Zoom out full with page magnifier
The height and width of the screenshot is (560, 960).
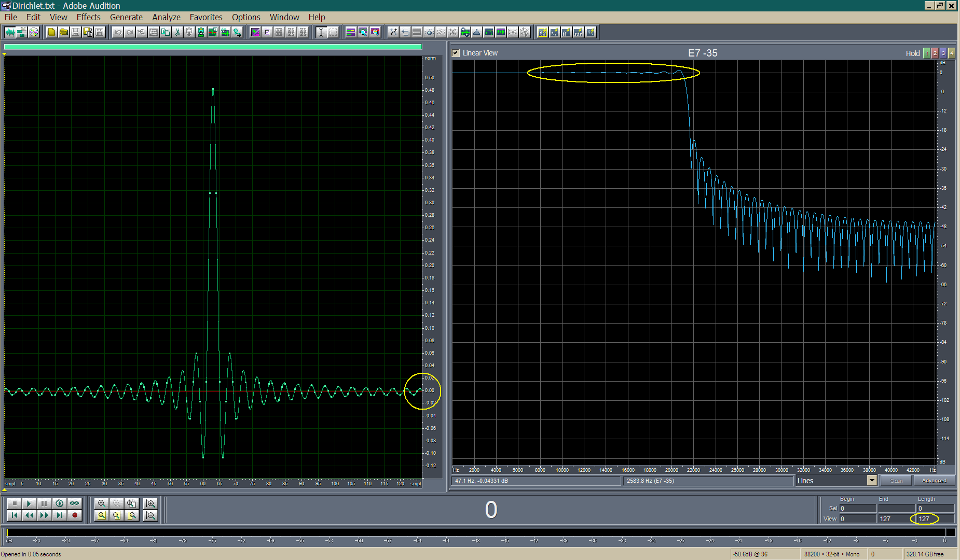131,503
